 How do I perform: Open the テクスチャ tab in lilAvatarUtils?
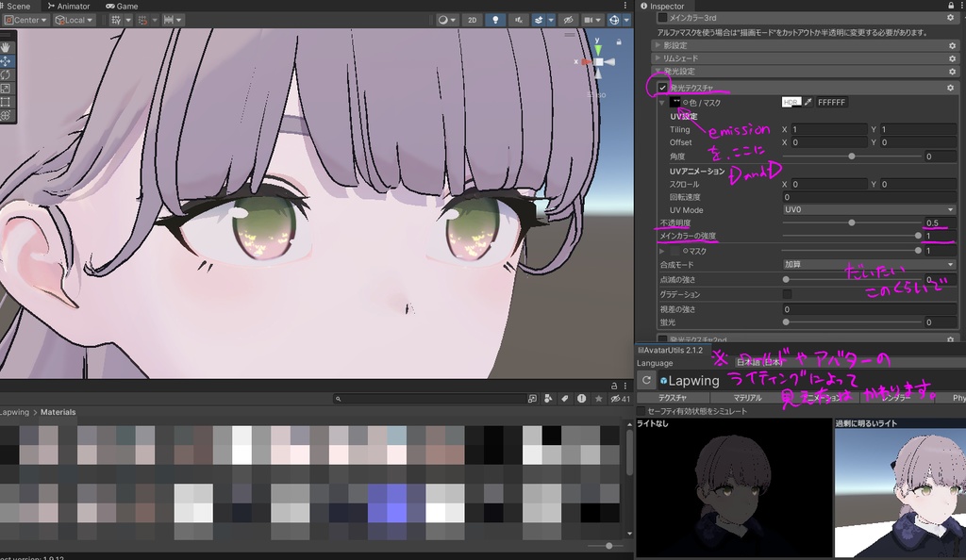[x=672, y=398]
